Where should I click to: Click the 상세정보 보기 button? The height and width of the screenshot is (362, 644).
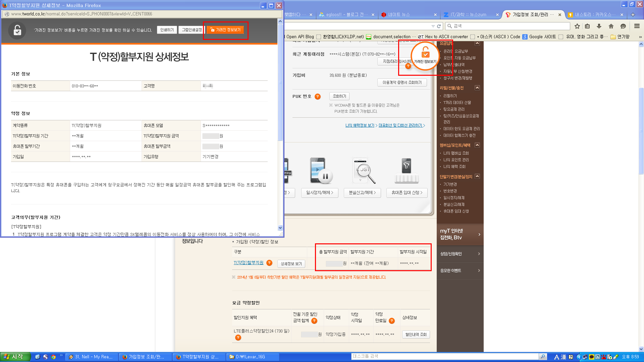click(x=291, y=264)
